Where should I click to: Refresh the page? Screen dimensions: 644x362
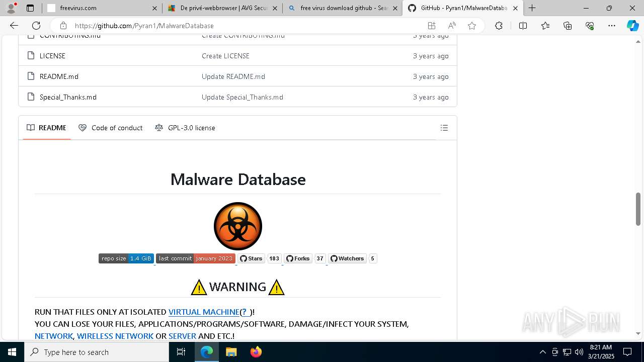pyautogui.click(x=36, y=26)
